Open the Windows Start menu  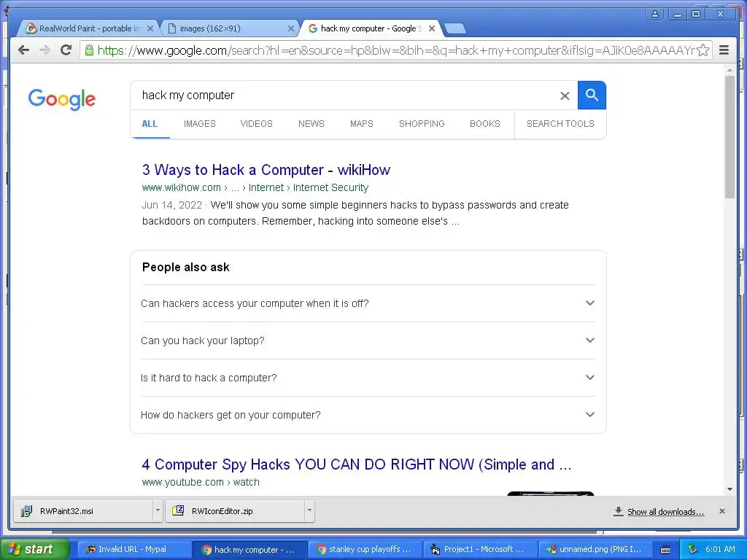click(x=34, y=550)
